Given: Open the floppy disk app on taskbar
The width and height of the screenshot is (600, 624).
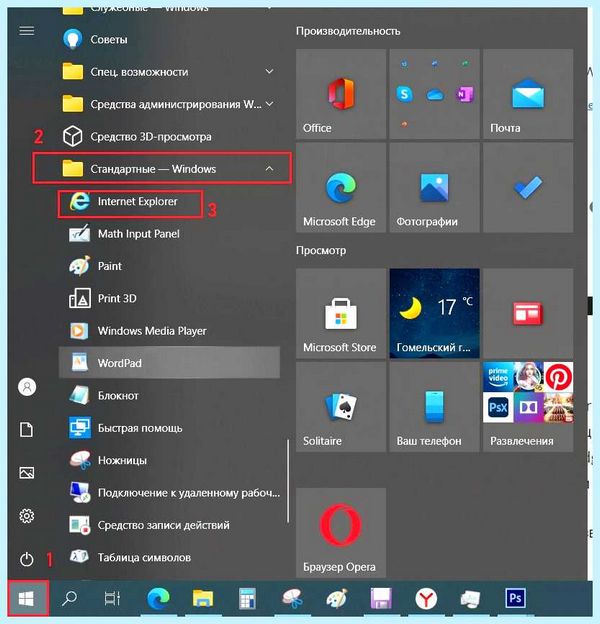Looking at the screenshot, I should pos(381,598).
